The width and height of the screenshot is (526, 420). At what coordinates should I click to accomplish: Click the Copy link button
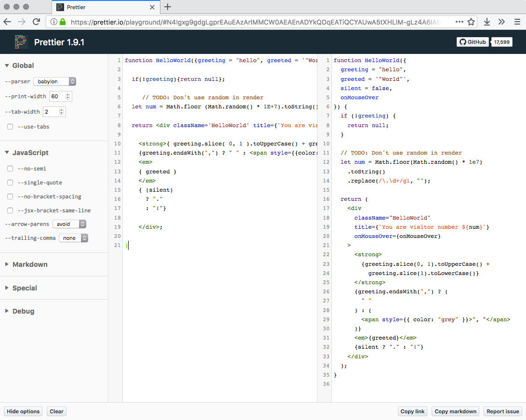412,411
